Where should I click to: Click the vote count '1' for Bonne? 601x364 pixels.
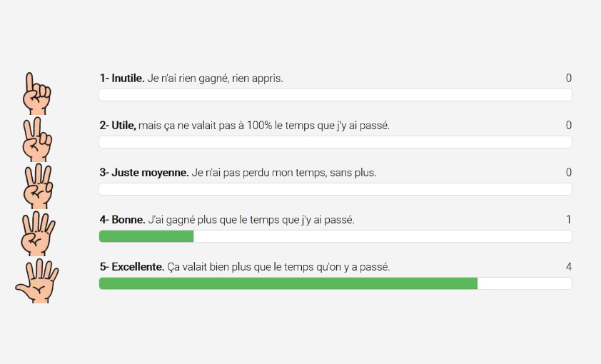(569, 219)
